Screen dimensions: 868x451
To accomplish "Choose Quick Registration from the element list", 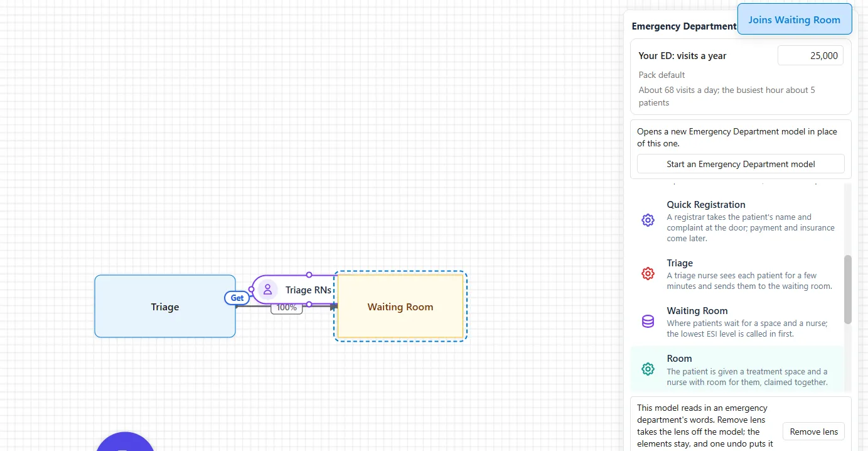I will 737,220.
